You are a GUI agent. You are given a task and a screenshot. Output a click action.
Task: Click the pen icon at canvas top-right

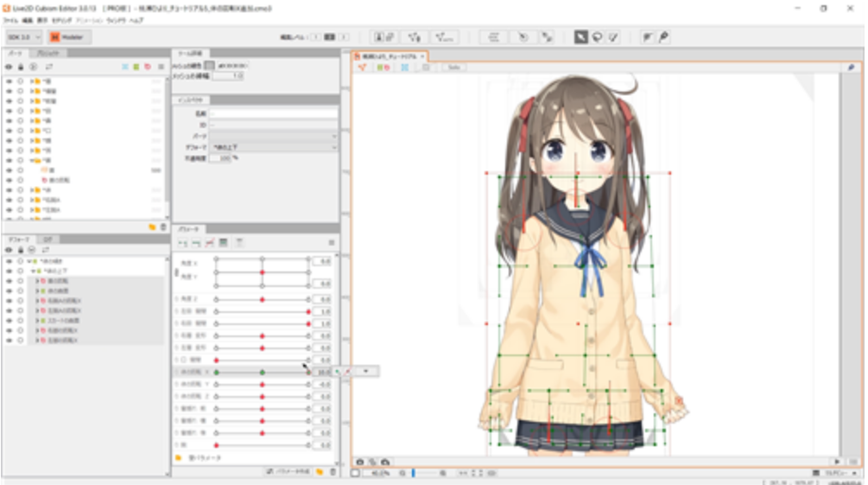tap(851, 67)
